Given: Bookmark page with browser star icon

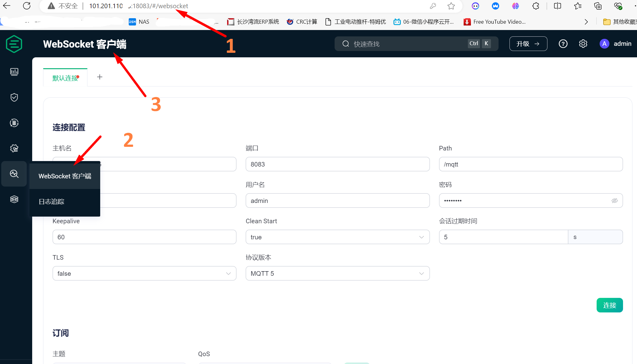Looking at the screenshot, I should click(x=451, y=6).
